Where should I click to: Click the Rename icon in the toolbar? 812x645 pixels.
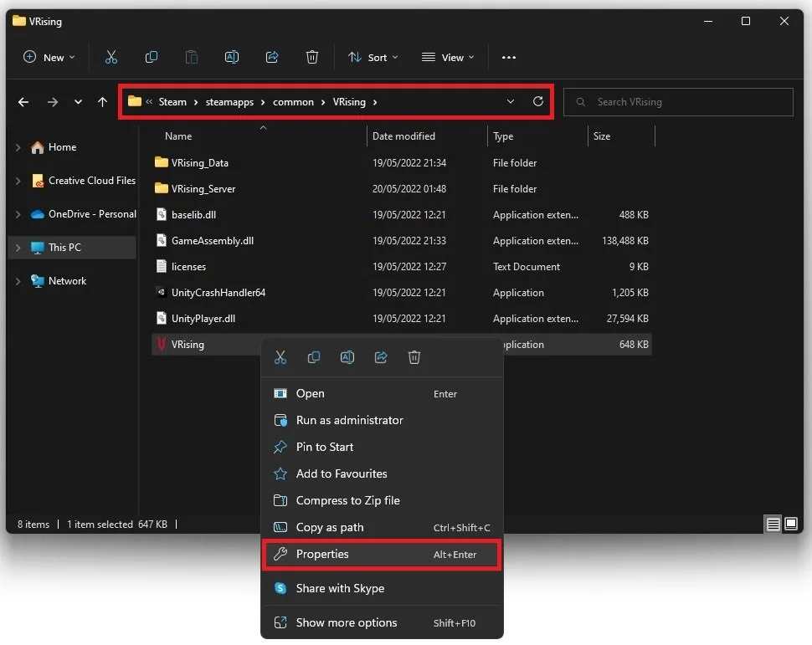(x=232, y=57)
